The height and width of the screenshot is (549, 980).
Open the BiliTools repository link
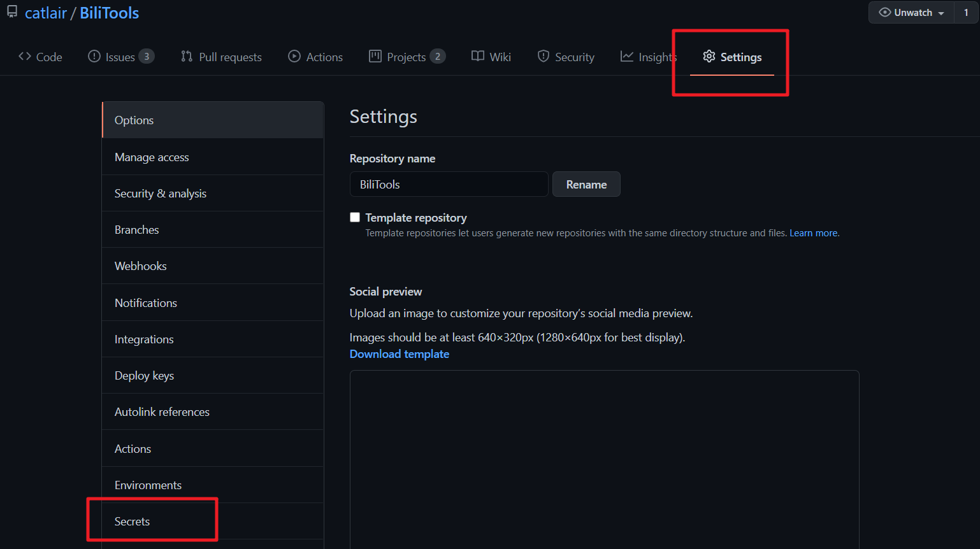(110, 13)
